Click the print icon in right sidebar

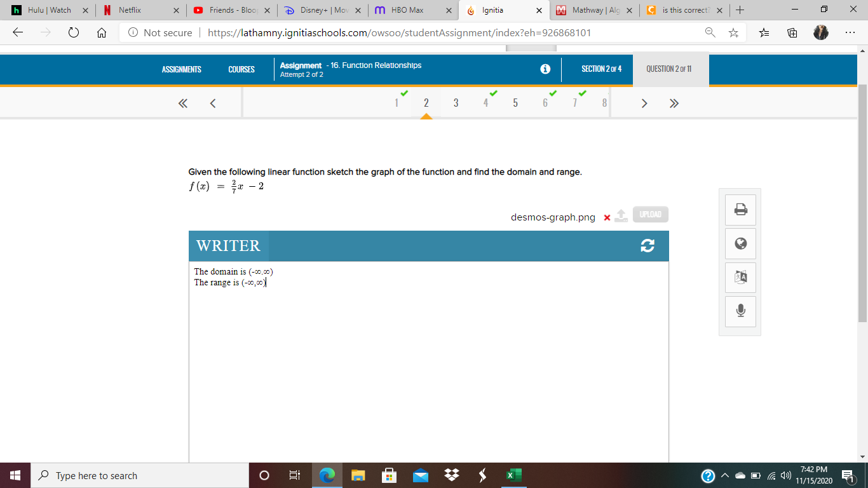(x=740, y=210)
